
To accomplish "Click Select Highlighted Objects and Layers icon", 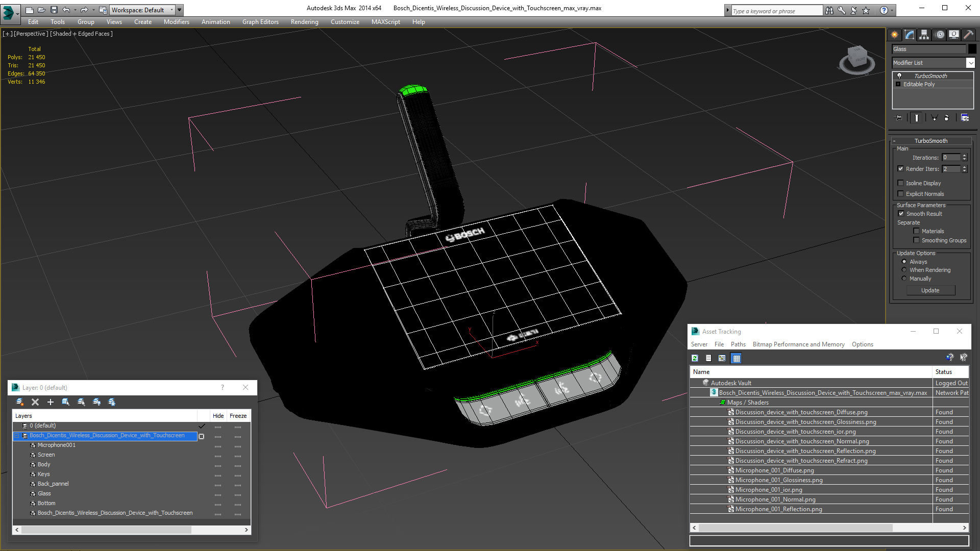I will click(x=66, y=402).
